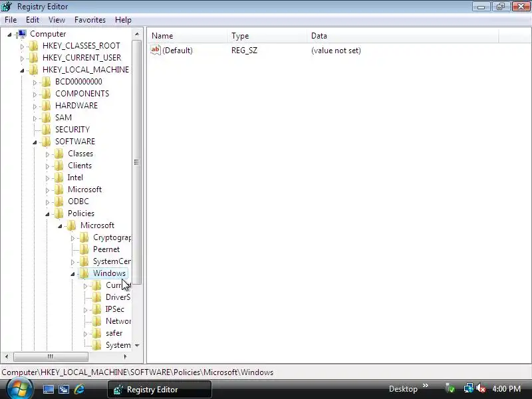Viewport: 532px width, 399px height.
Task: Select the Classes folder icon
Action: (59, 154)
